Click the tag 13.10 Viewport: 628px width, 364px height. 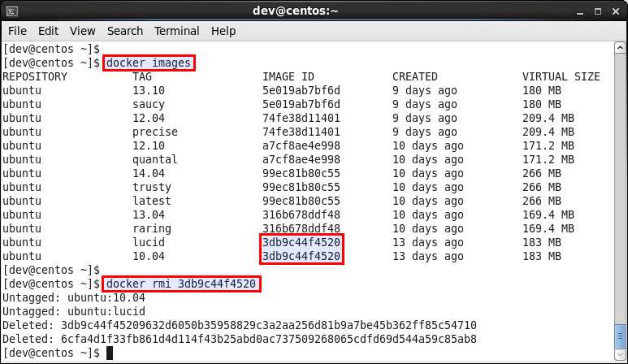click(x=149, y=90)
